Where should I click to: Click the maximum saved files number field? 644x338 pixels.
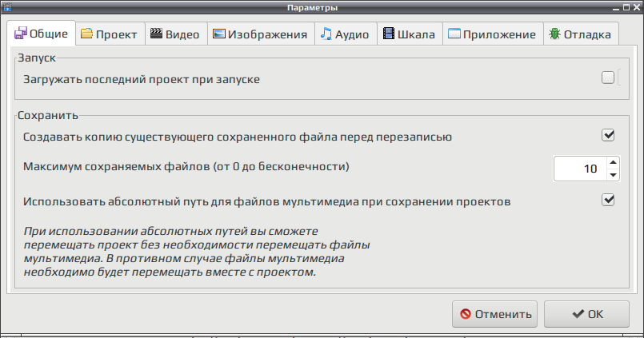tap(580, 169)
